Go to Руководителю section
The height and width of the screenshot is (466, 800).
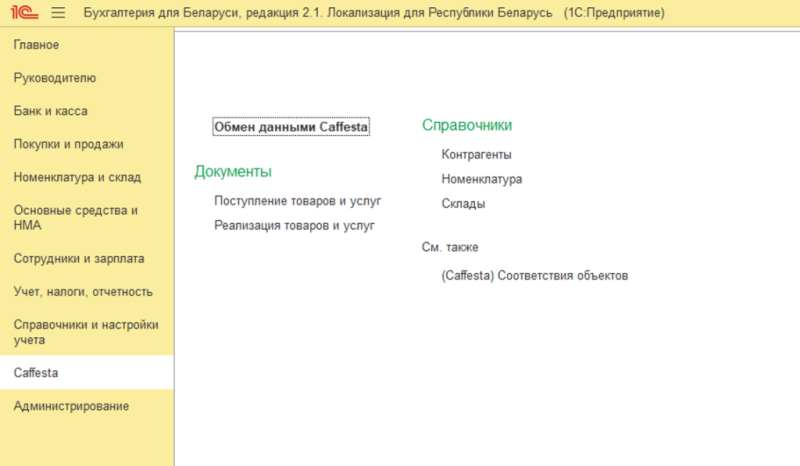[55, 78]
